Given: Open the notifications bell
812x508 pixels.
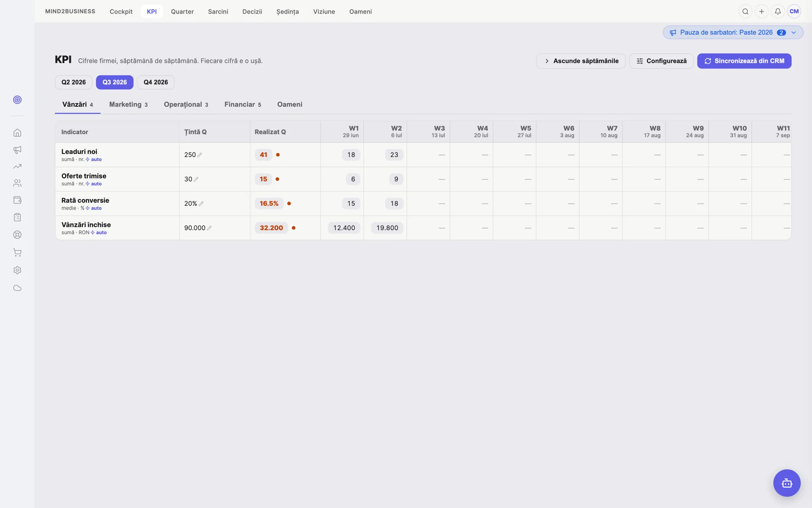Looking at the screenshot, I should (x=778, y=11).
